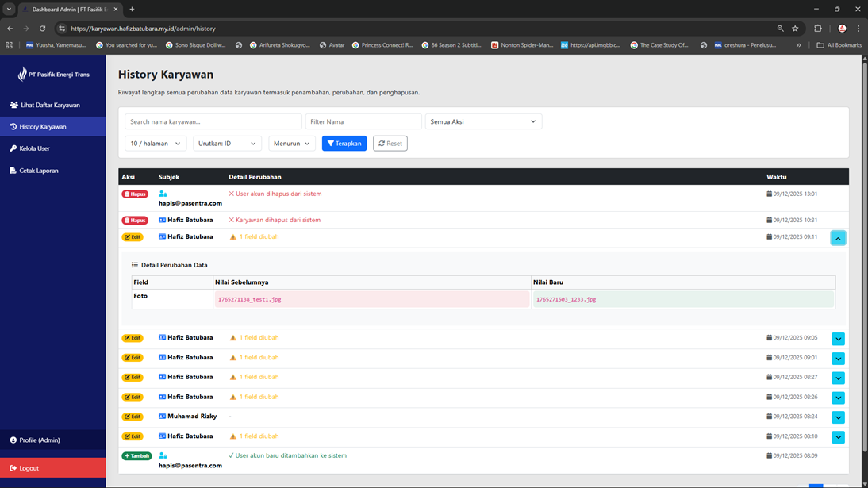The image size is (868, 488).
Task: Click calendar icon in 13:01 row
Action: pyautogui.click(x=769, y=194)
